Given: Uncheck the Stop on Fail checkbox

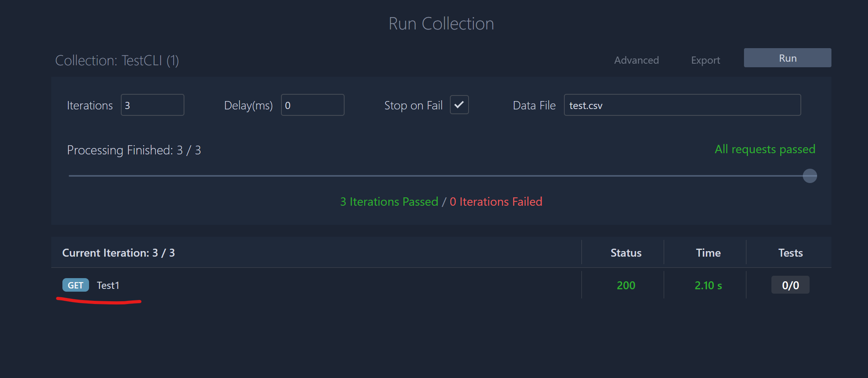Looking at the screenshot, I should tap(459, 105).
